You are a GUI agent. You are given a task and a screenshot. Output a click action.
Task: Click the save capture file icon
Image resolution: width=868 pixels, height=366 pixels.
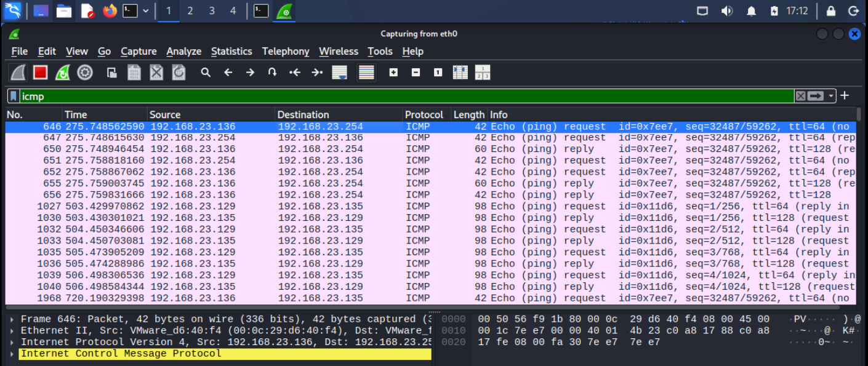[x=134, y=73]
